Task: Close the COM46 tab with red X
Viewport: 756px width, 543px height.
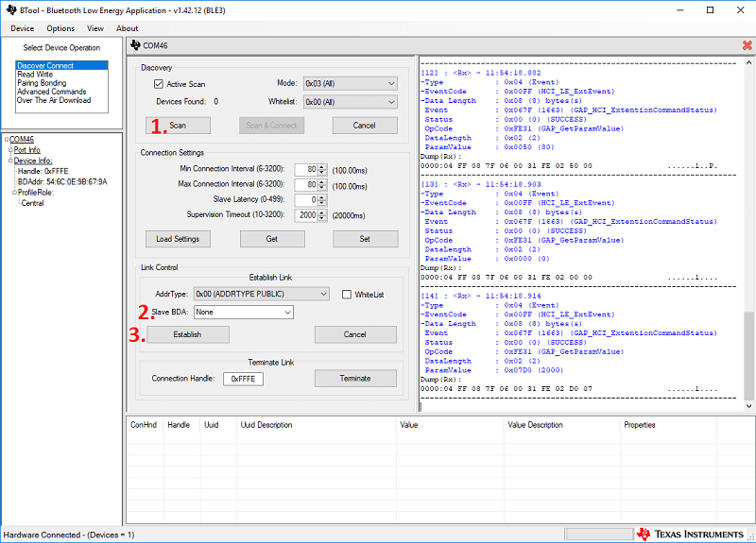Action: pos(747,44)
